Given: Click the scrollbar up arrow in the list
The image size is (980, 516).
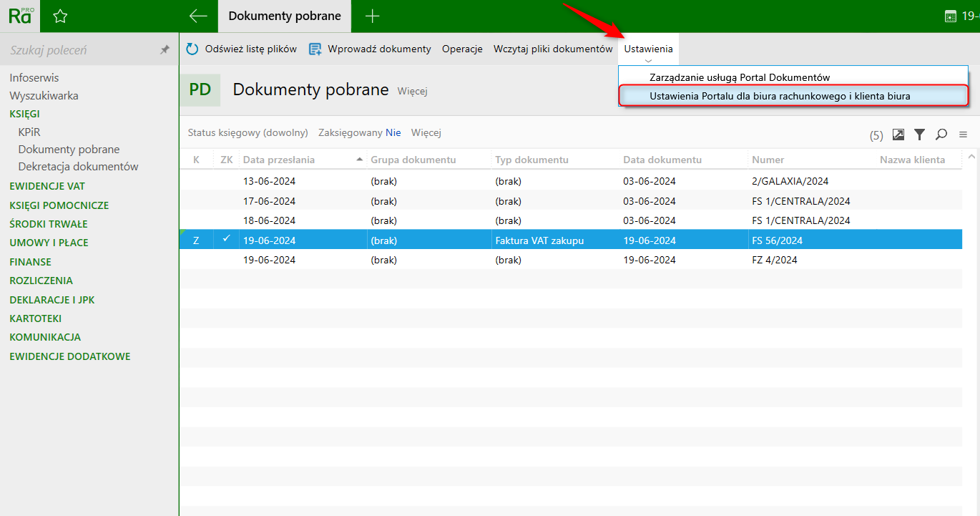Looking at the screenshot, I should (971, 156).
